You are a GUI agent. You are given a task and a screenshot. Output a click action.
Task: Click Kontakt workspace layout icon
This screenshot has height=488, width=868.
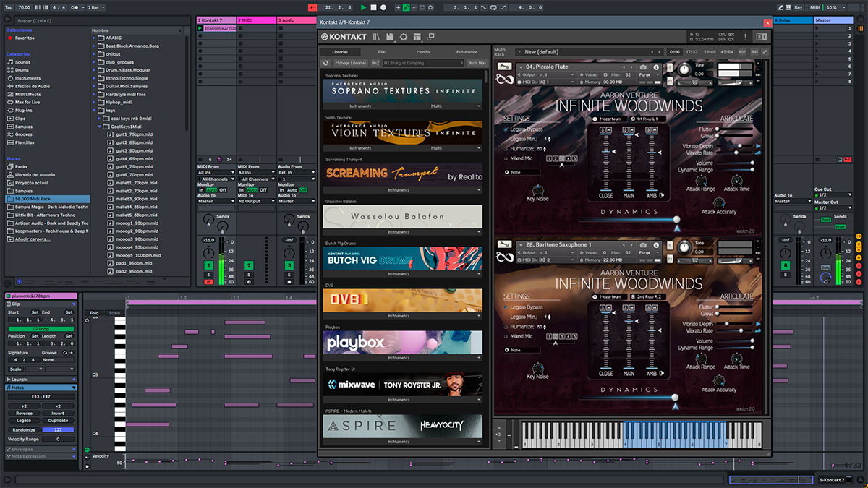[x=417, y=37]
